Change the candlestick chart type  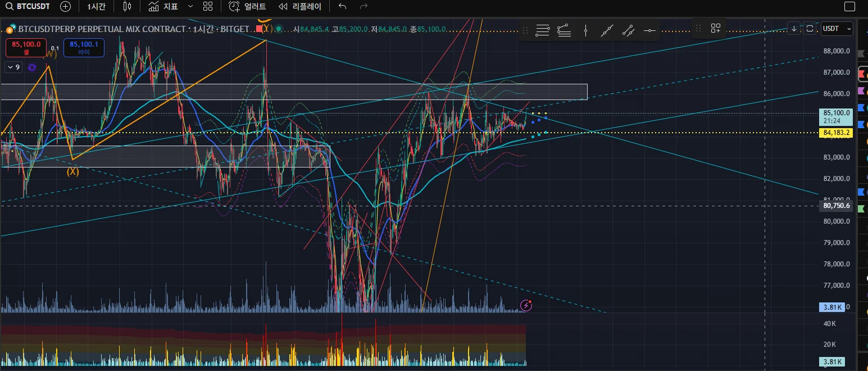coord(128,7)
